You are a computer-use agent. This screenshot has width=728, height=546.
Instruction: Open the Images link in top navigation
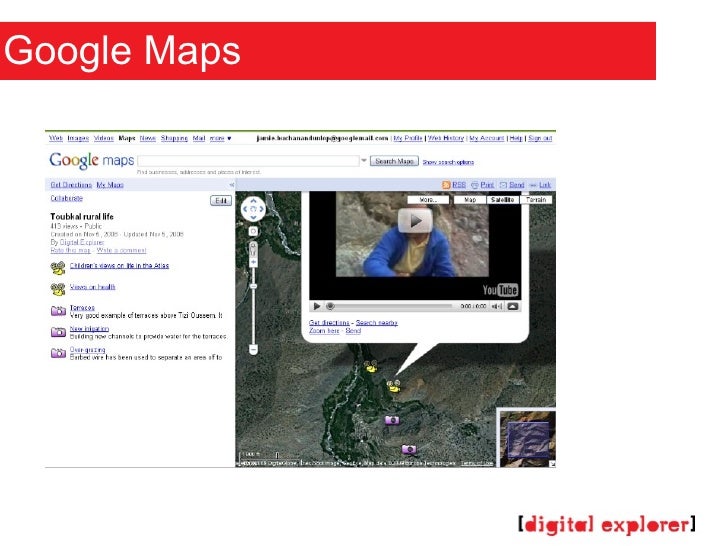tap(78, 138)
